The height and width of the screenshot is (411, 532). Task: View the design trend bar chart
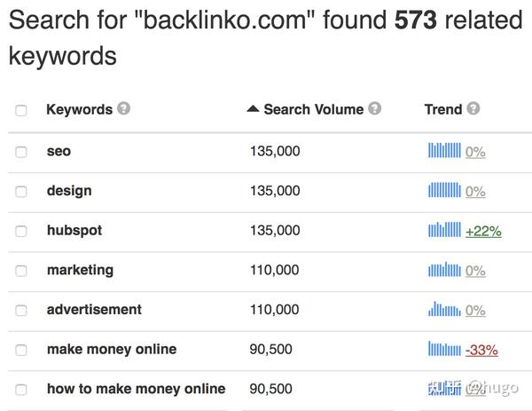click(x=444, y=190)
